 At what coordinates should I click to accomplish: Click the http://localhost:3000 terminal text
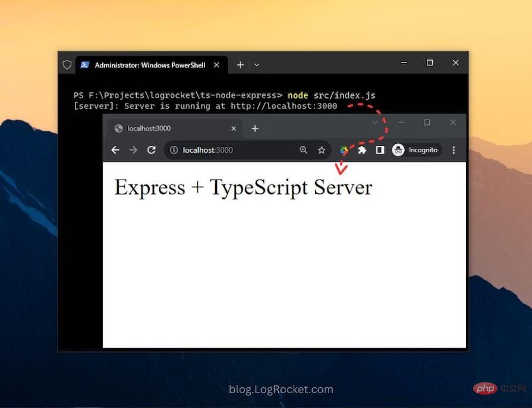click(284, 106)
